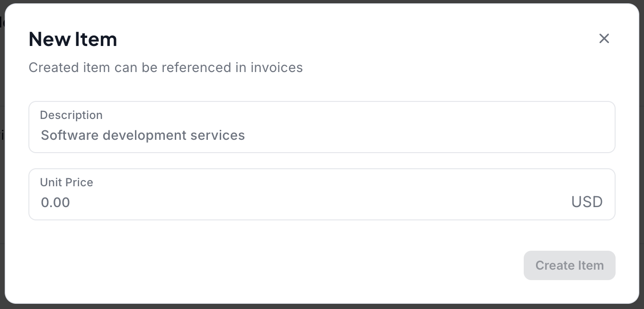This screenshot has height=309, width=644.
Task: Click the dark backdrop strip above the dialog
Action: pyautogui.click(x=322, y=1)
